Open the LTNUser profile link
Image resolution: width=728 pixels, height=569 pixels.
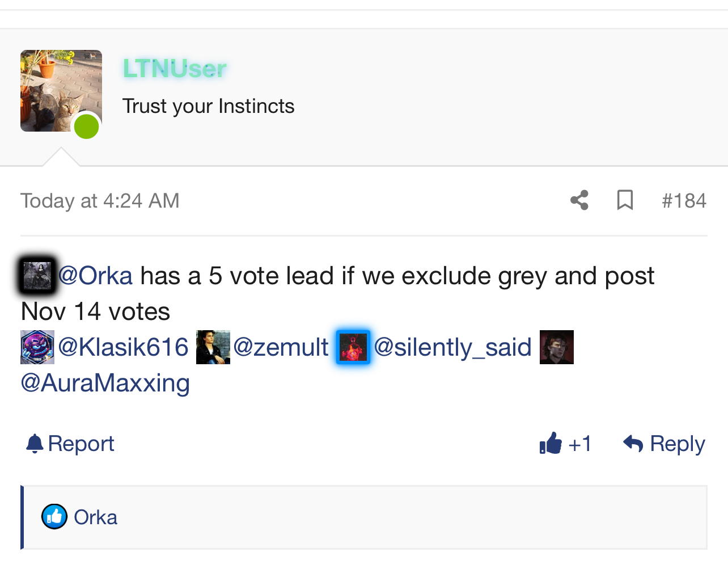click(175, 69)
